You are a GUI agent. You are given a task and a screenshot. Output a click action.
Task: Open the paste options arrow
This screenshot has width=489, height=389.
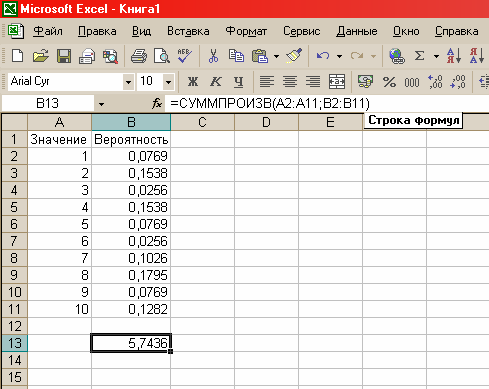pyautogui.click(x=276, y=56)
